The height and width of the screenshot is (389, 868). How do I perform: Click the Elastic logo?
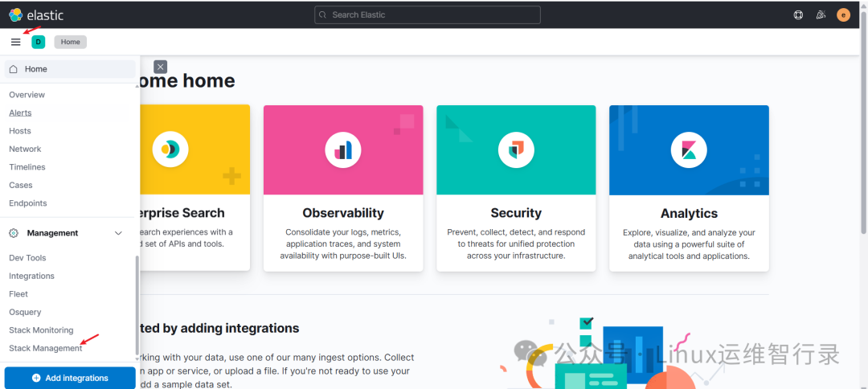point(36,15)
